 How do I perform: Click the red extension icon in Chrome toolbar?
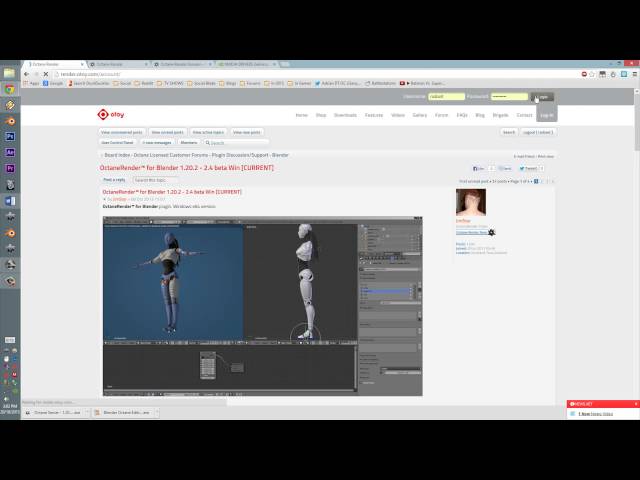click(584, 74)
